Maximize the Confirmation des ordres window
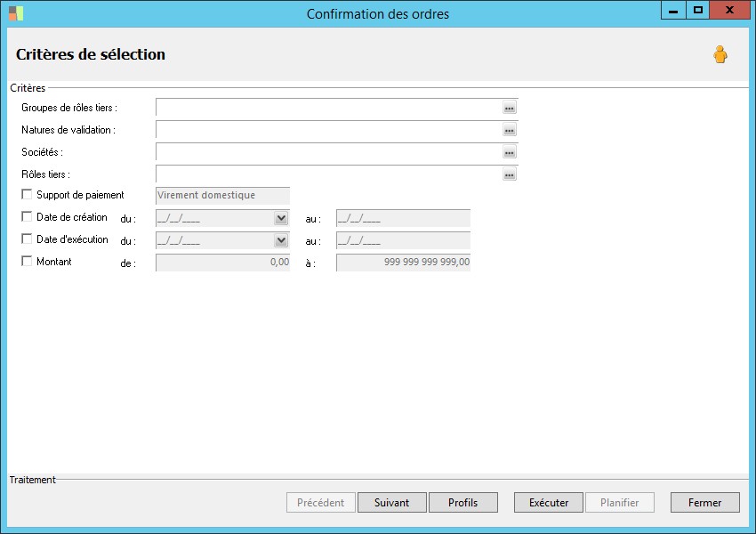Screen dimensions: 756x534 coord(698,11)
